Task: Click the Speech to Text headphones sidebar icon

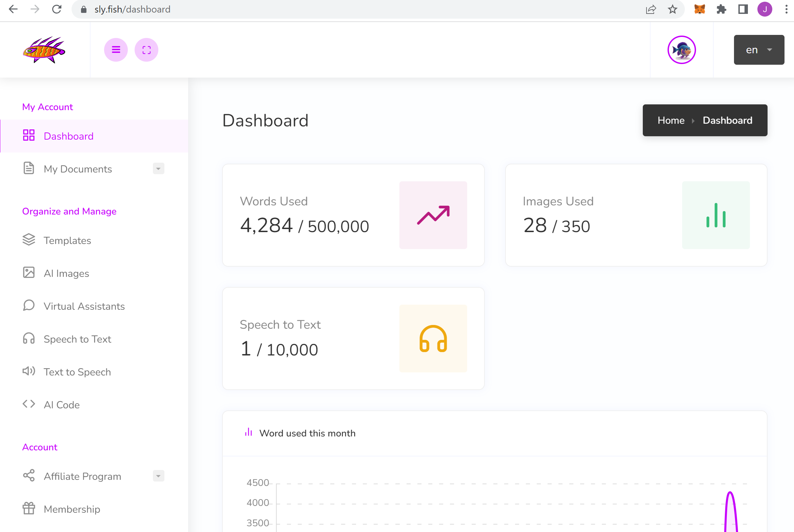Action: click(29, 339)
